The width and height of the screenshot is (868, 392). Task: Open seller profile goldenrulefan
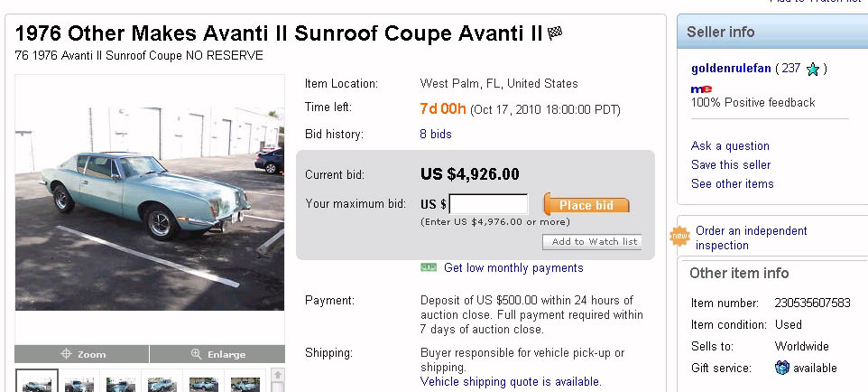[731, 68]
